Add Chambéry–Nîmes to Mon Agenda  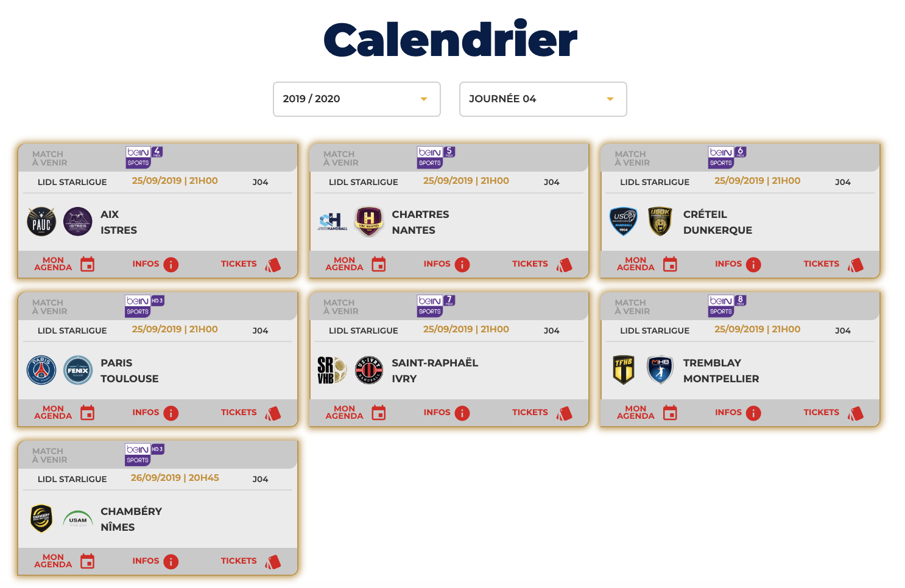[64, 561]
